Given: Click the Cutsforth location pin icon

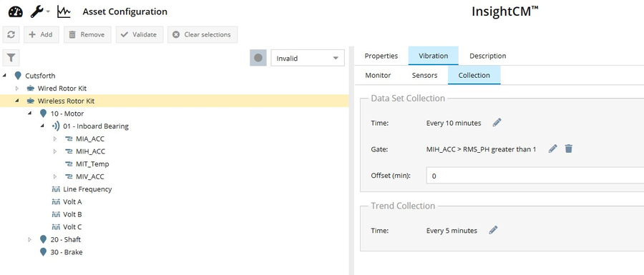Looking at the screenshot, I should (18, 76).
